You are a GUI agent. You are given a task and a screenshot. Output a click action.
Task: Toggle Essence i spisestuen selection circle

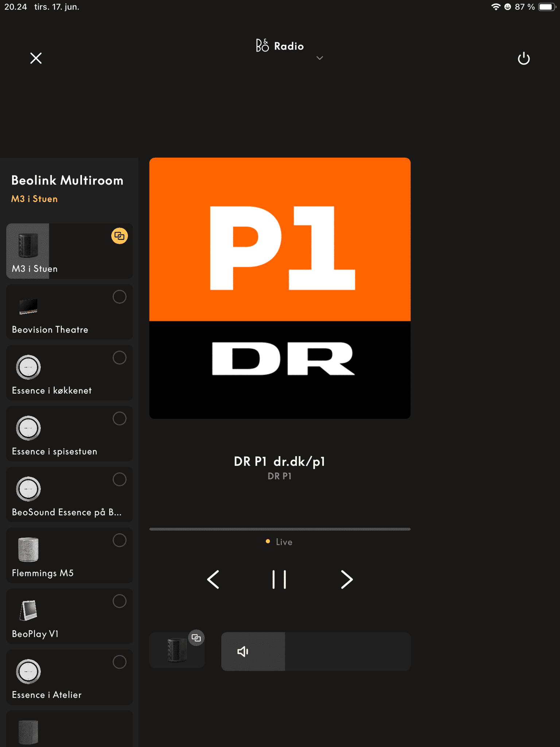(120, 419)
